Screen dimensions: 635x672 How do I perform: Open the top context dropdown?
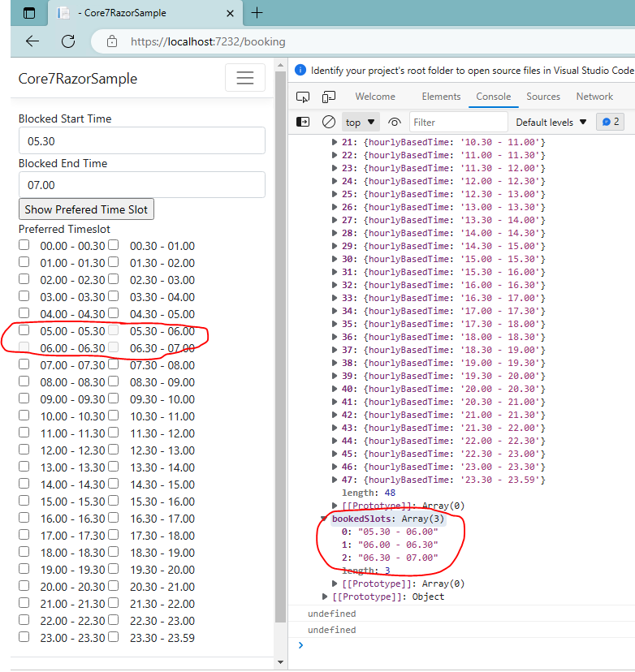[360, 122]
